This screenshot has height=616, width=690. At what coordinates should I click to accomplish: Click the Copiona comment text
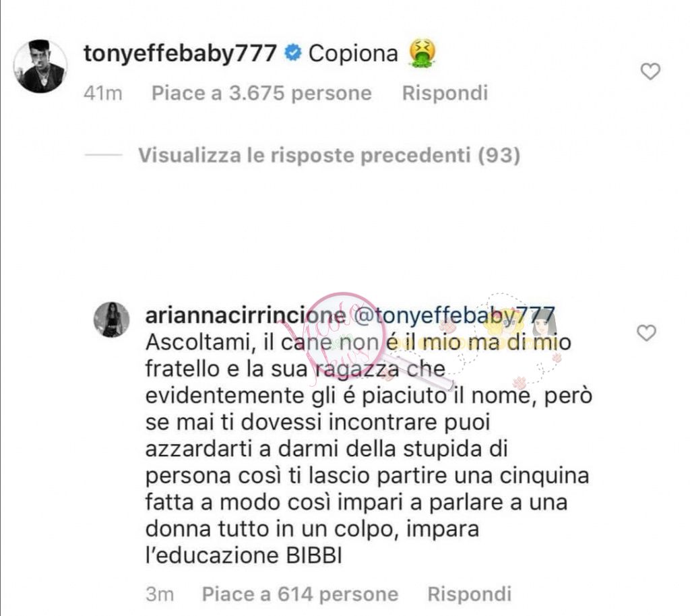pos(353,54)
